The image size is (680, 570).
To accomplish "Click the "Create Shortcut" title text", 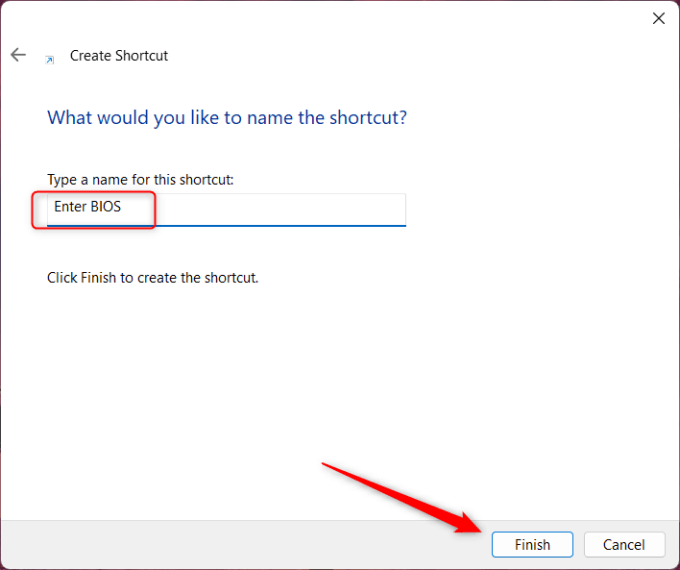I will [x=119, y=56].
